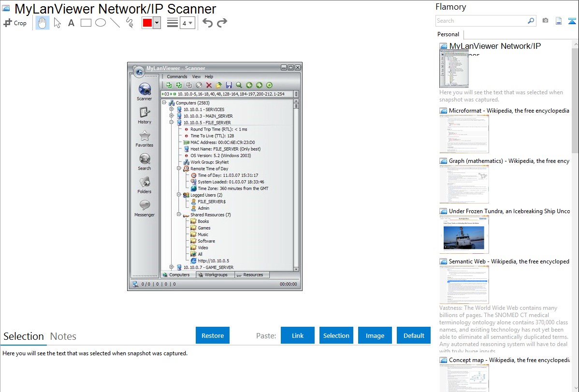
Task: Click green back arrow in MyLanViewer toolbar
Action: (249, 86)
